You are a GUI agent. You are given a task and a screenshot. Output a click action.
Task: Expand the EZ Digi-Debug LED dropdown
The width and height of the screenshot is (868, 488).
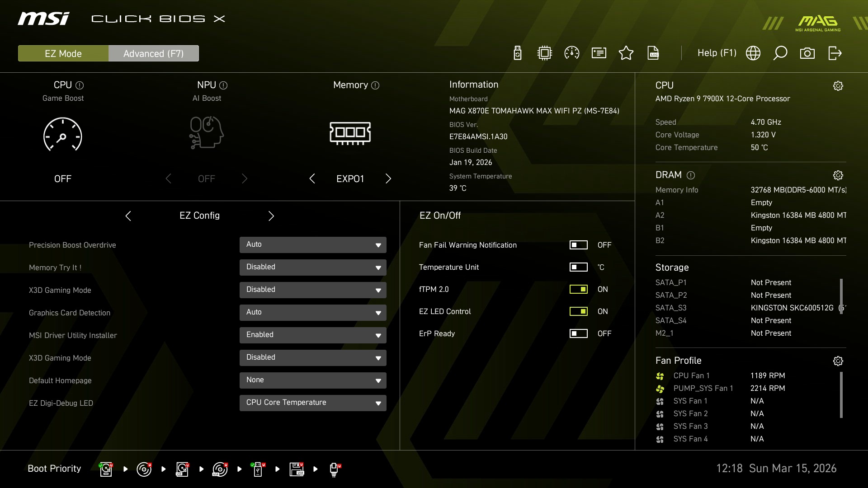click(x=313, y=403)
